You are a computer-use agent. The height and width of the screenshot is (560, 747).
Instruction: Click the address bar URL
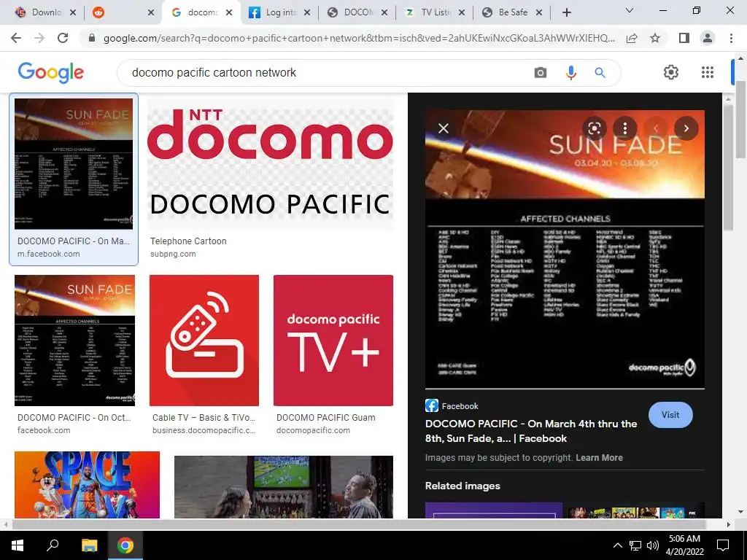[359, 38]
